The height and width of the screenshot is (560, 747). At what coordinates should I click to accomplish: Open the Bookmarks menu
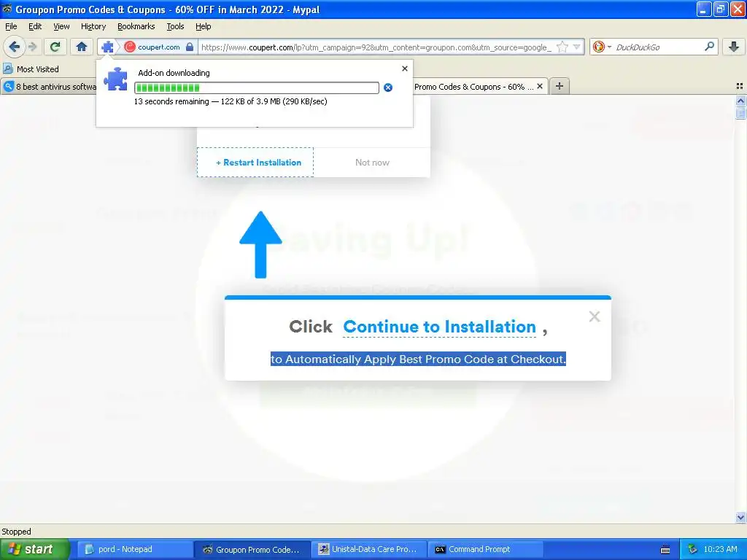coord(136,26)
